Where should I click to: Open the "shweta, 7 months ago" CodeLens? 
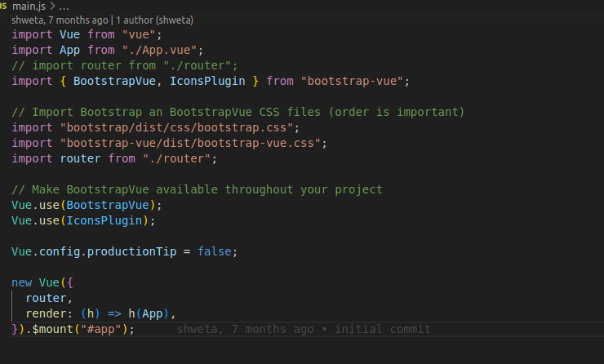coord(57,20)
